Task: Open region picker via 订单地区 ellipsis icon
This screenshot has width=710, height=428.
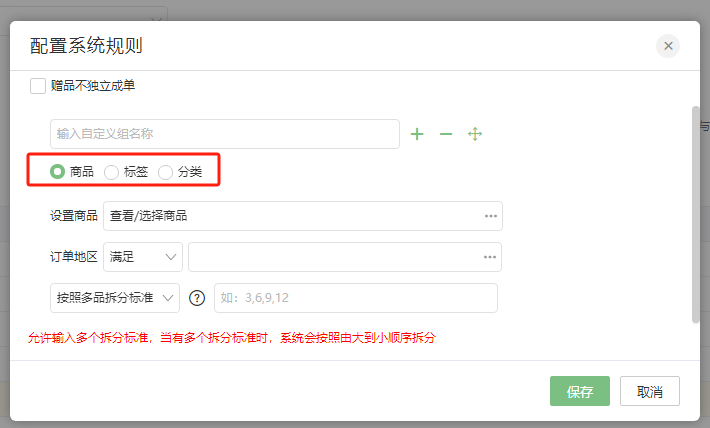Action: click(490, 257)
